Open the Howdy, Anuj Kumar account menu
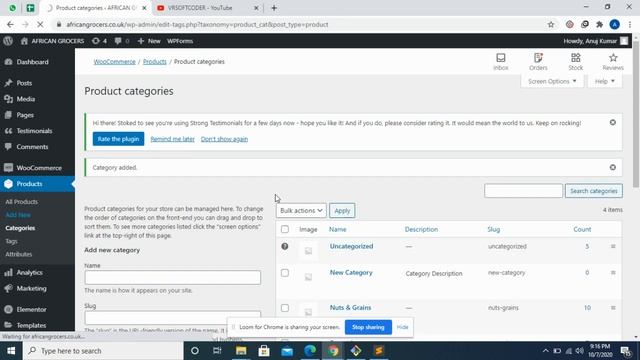Image resolution: width=640 pixels, height=360 pixels. [596, 41]
